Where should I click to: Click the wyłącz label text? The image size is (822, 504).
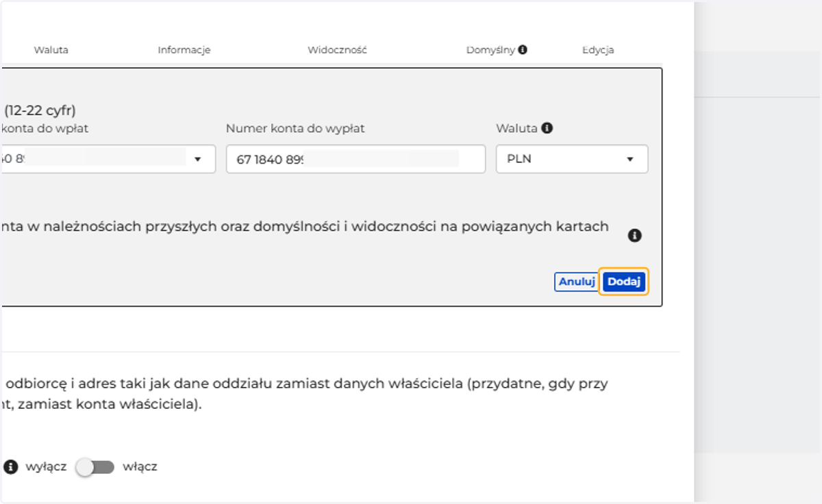click(x=46, y=467)
